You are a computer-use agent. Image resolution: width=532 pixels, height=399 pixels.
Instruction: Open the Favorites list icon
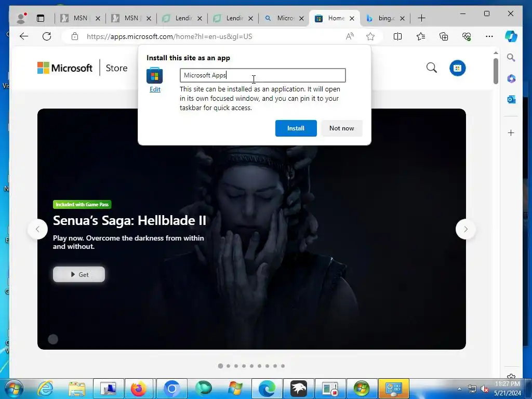pyautogui.click(x=421, y=36)
